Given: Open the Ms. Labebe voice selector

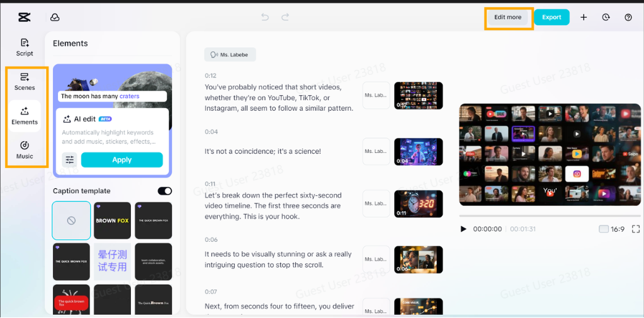Looking at the screenshot, I should point(230,55).
